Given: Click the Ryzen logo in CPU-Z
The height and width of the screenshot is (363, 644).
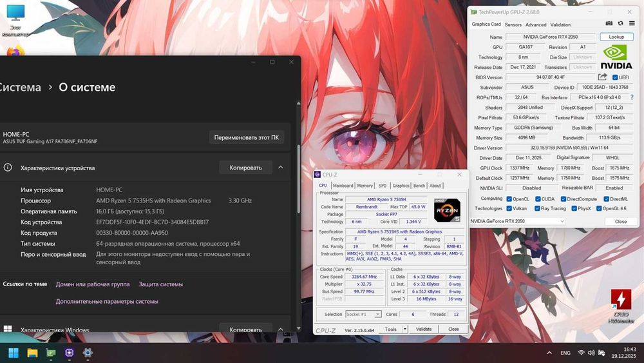Looking at the screenshot, I should point(448,210).
